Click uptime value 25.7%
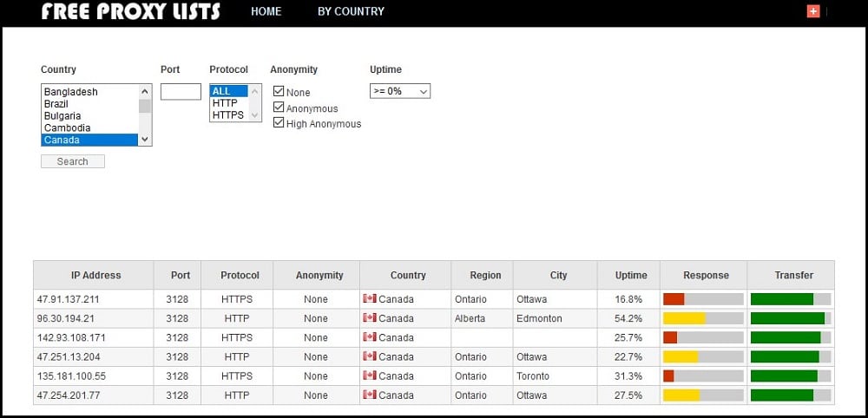Screen dimensions: 868x418 (628, 337)
